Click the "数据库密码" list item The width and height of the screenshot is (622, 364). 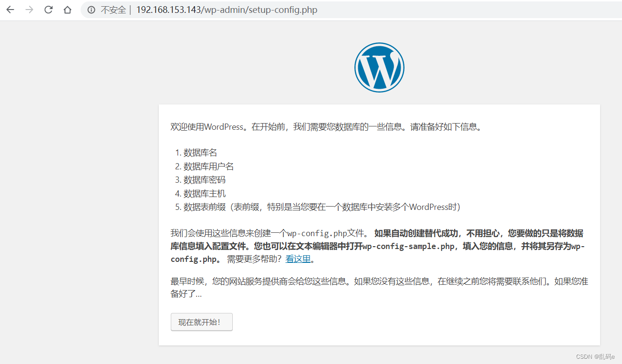204,180
